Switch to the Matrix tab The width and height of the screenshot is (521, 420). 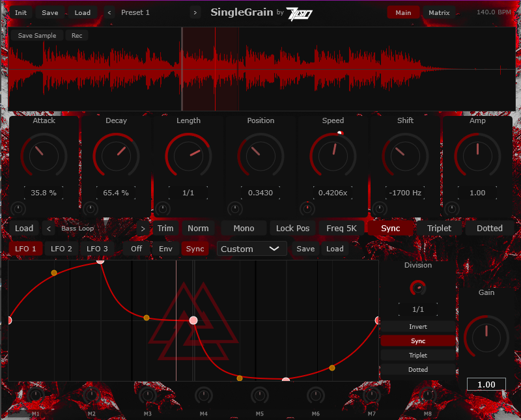click(439, 12)
